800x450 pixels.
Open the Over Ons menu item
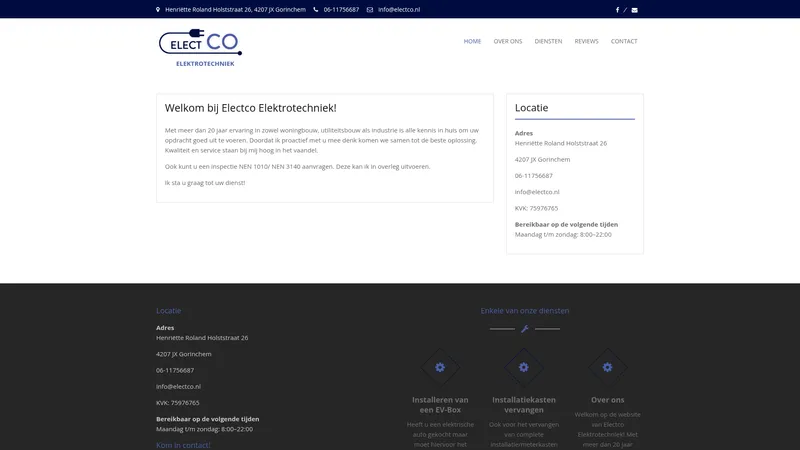tap(508, 41)
